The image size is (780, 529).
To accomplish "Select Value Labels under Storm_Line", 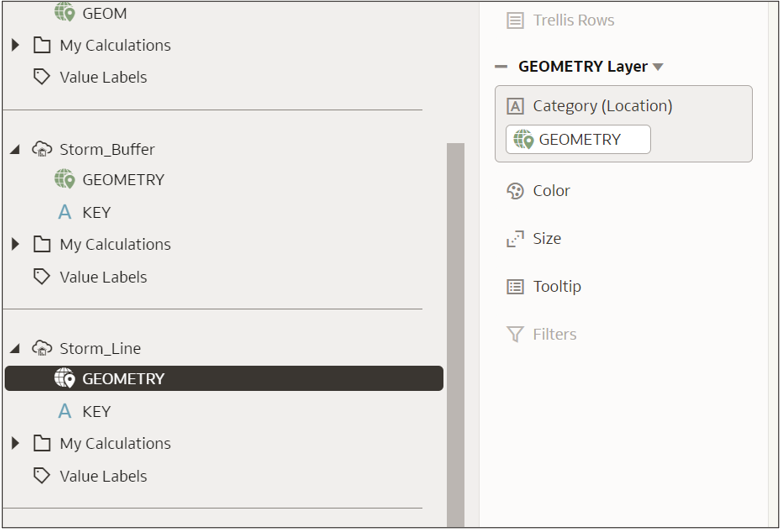I will (103, 476).
